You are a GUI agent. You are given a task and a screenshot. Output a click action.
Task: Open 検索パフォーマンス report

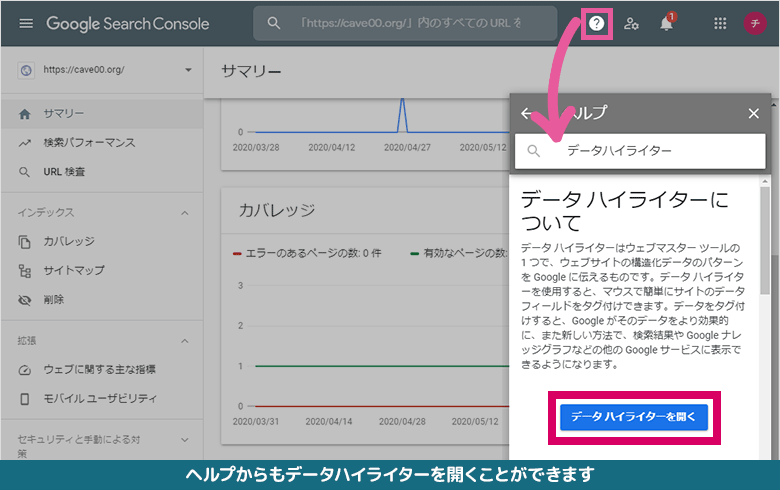pos(102,143)
